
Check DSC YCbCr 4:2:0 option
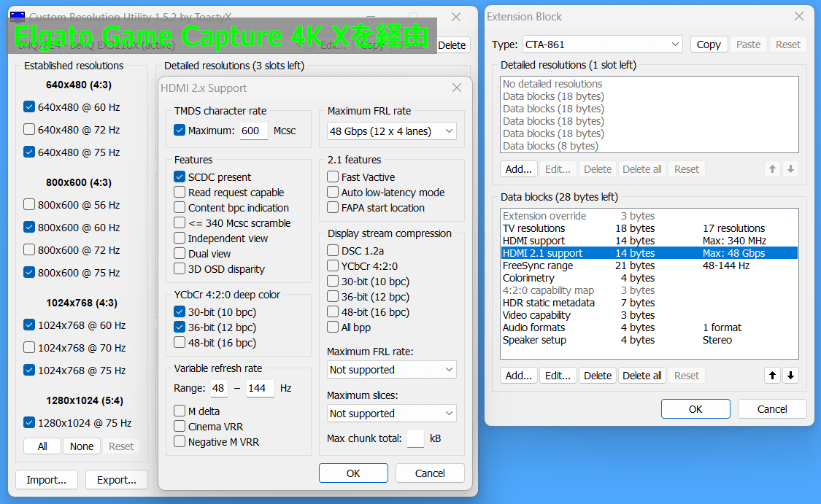pos(333,266)
